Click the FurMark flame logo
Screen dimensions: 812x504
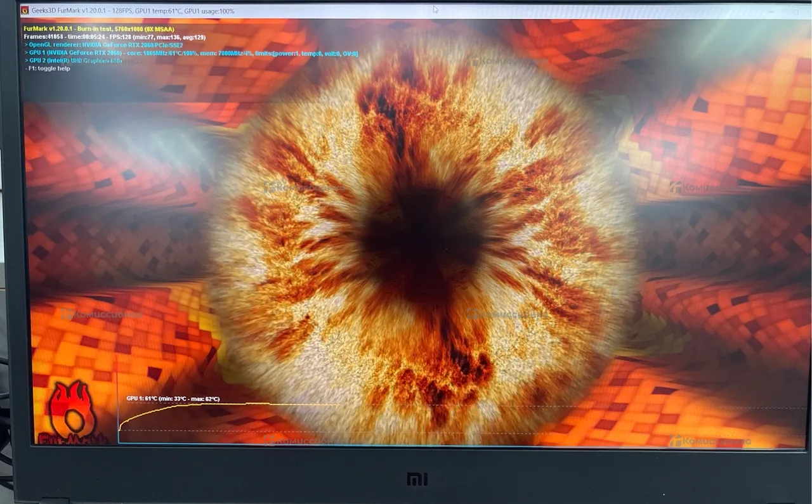[x=71, y=412]
